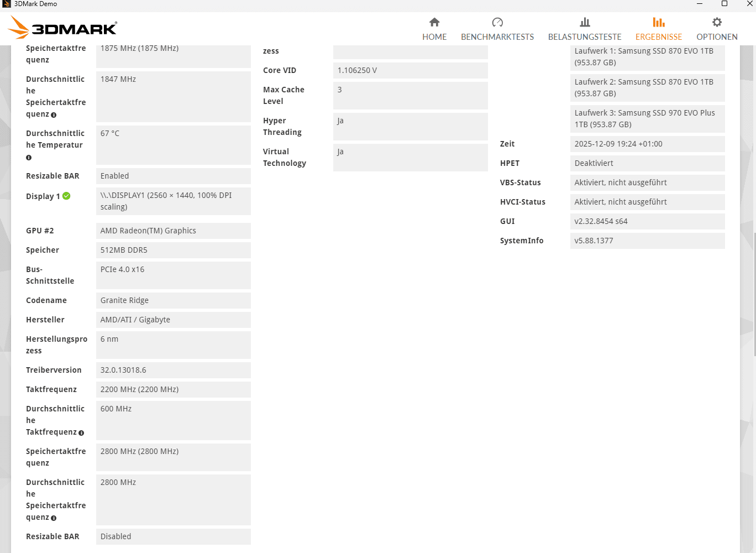Click the HPET label
This screenshot has height=553, width=756.
click(510, 163)
